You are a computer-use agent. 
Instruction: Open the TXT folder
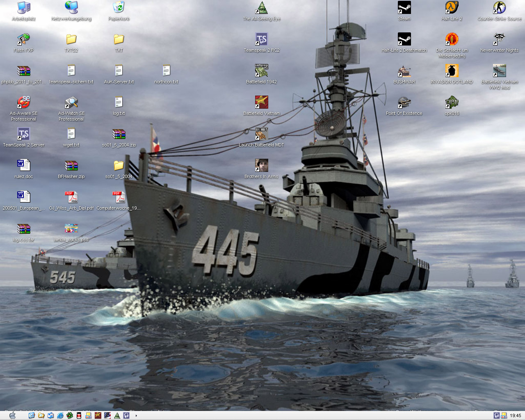119,43
